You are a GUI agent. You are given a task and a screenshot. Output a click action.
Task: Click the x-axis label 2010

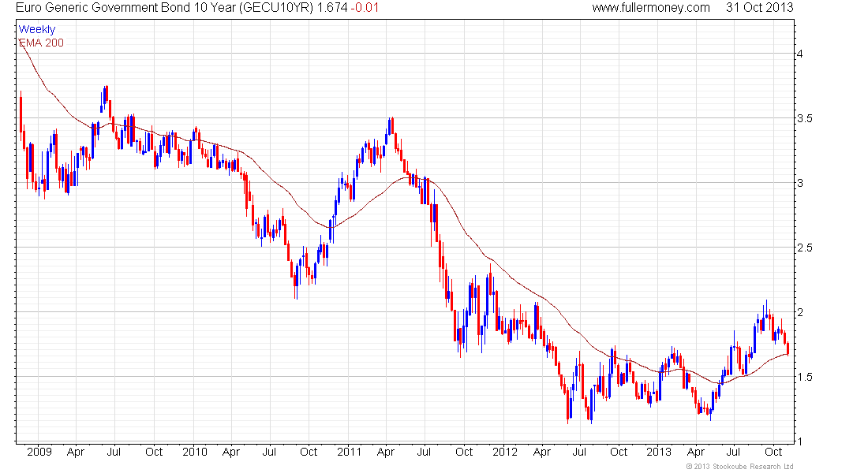click(195, 452)
